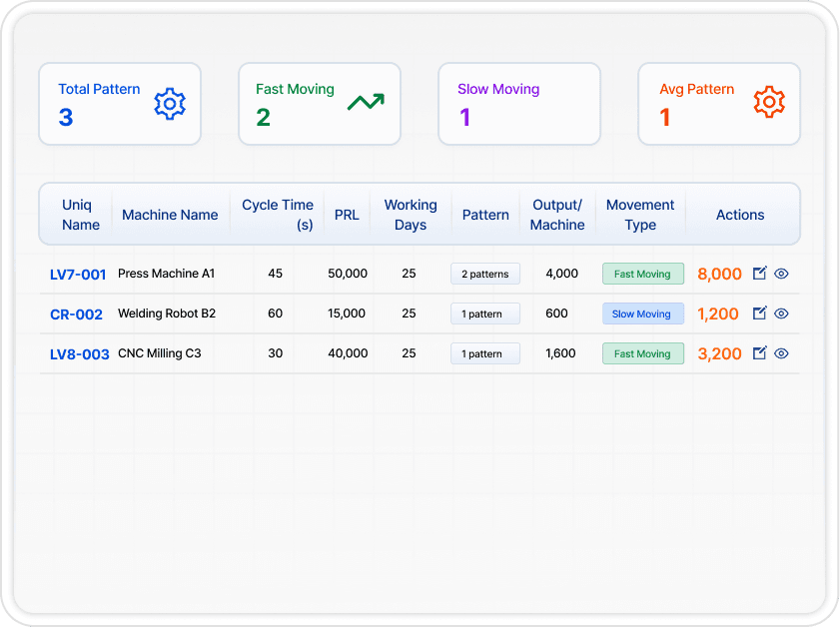This screenshot has height=627, width=840.
Task: Sort by the Uniq Name column header
Action: click(80, 215)
